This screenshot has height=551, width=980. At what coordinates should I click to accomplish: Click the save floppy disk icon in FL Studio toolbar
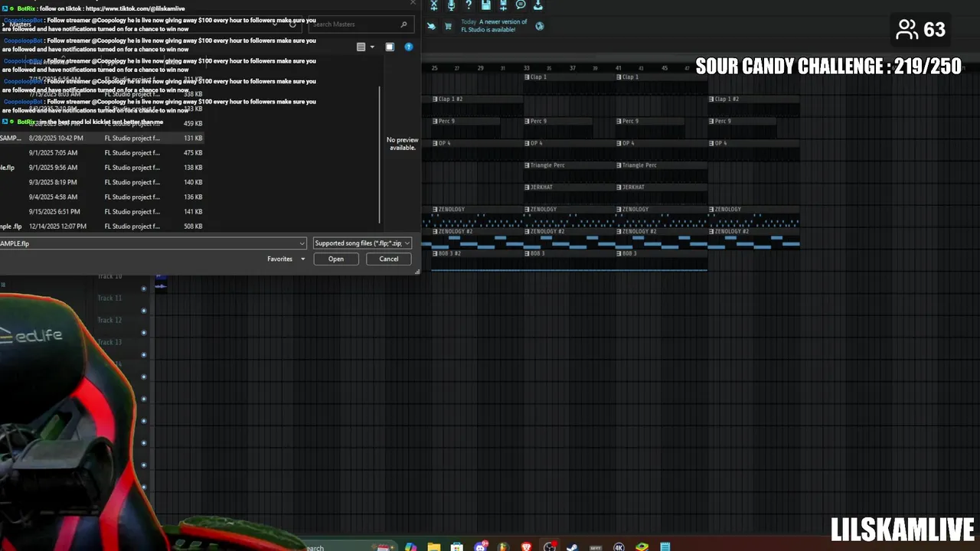(485, 5)
